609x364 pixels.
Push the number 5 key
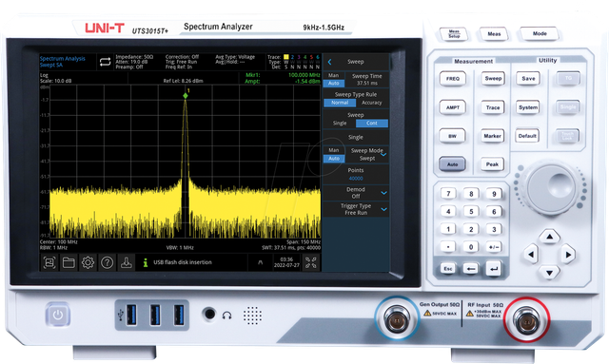(x=471, y=212)
